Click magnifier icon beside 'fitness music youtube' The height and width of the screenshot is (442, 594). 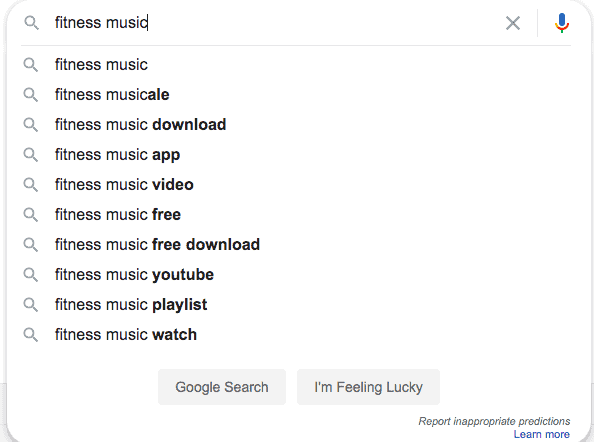pos(31,275)
